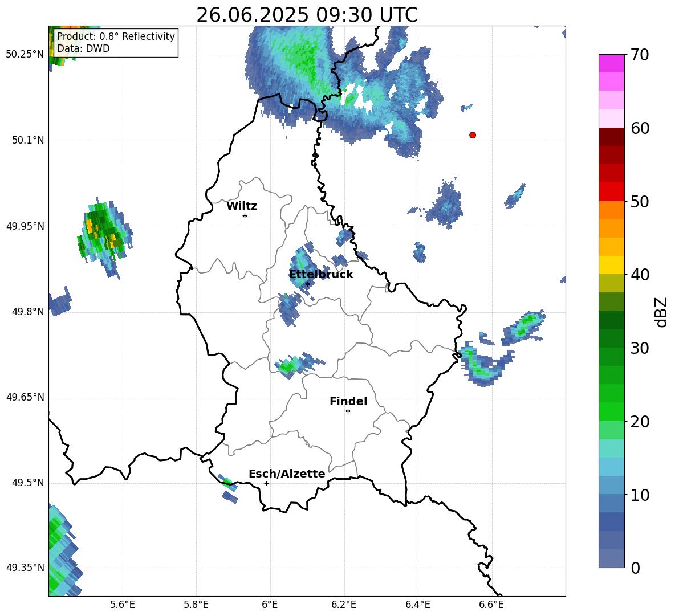Click the 6.6°E longitude label
Viewport: 675px width, 616px height.
(491, 605)
